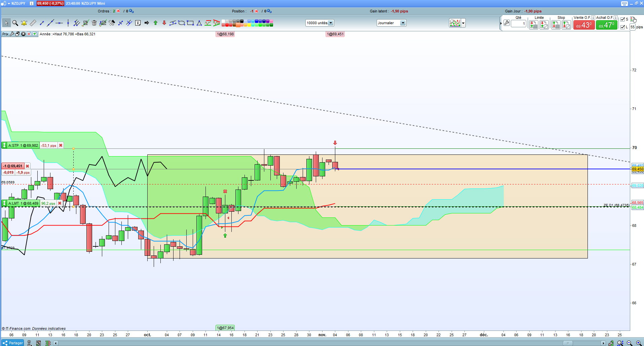
Task: Pick the black color swatch
Action: [x=242, y=21]
